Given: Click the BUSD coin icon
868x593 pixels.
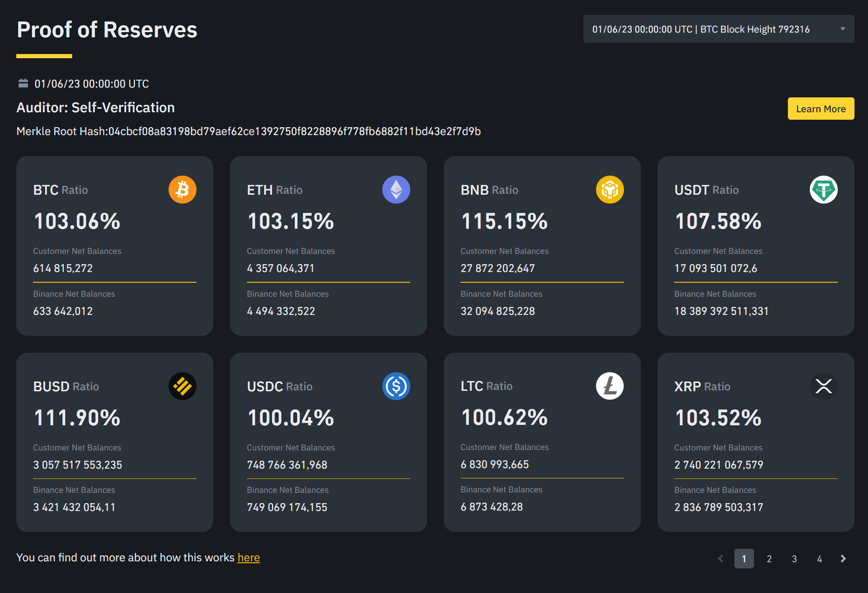Looking at the screenshot, I should [182, 386].
